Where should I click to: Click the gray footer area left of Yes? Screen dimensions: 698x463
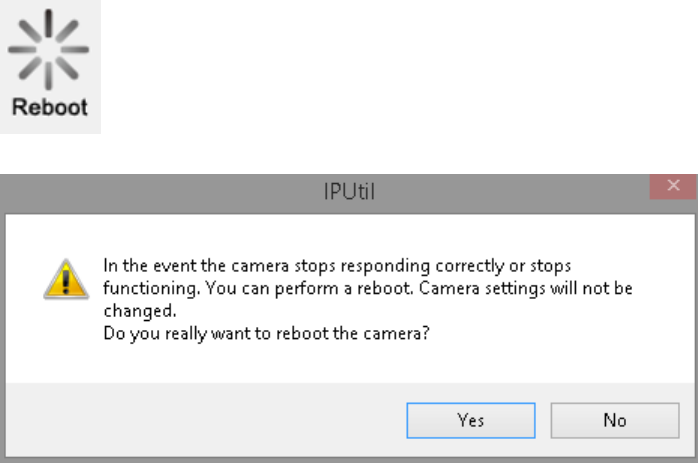pyautogui.click(x=200, y=420)
